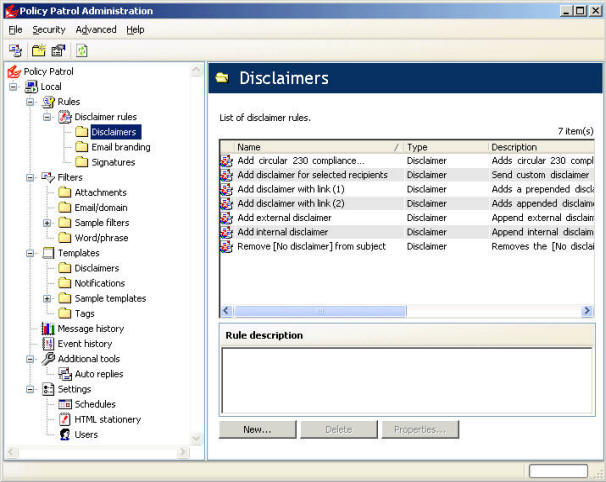Collapse the Settings node
The width and height of the screenshot is (606, 482).
click(x=30, y=389)
